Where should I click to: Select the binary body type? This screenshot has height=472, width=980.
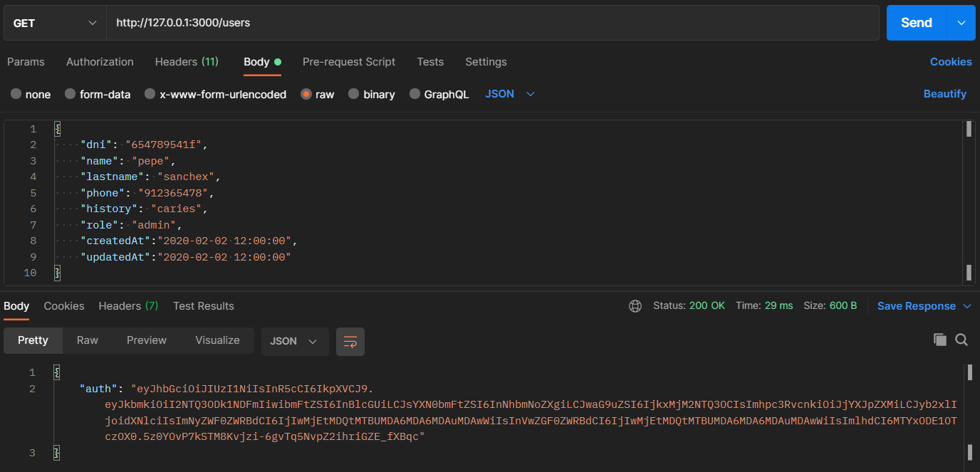click(x=371, y=94)
